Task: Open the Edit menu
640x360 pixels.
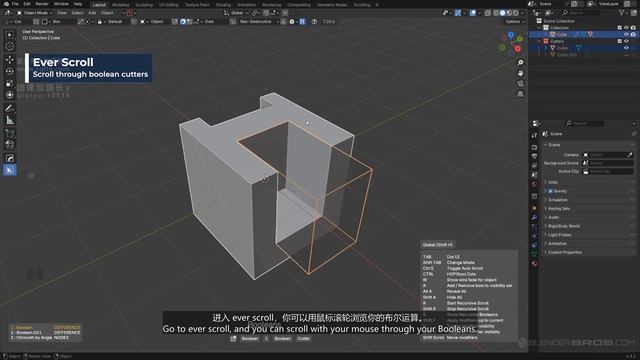Action: click(x=27, y=4)
